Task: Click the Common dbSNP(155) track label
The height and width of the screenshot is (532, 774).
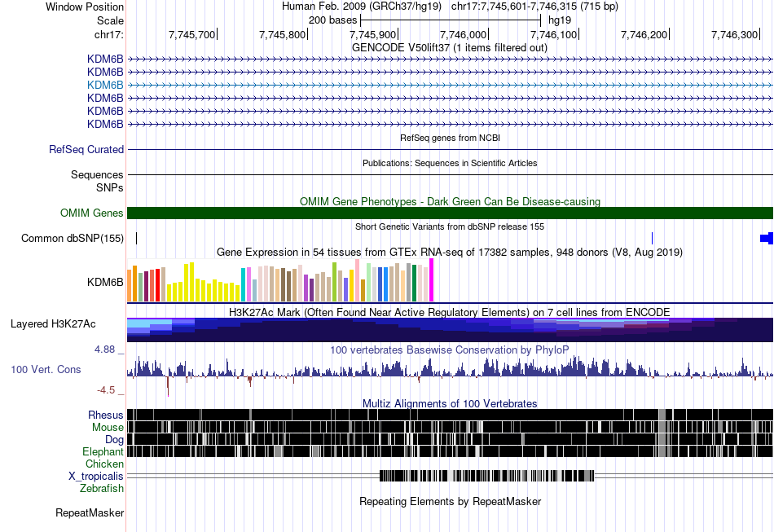Action: 73,239
